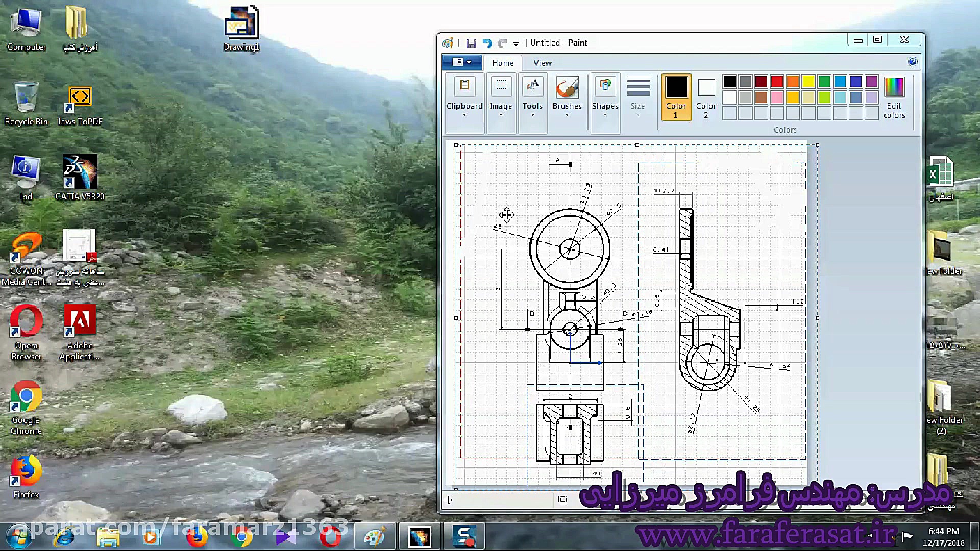The width and height of the screenshot is (980, 551).
Task: Click the Brushes tool icon
Action: tap(567, 88)
